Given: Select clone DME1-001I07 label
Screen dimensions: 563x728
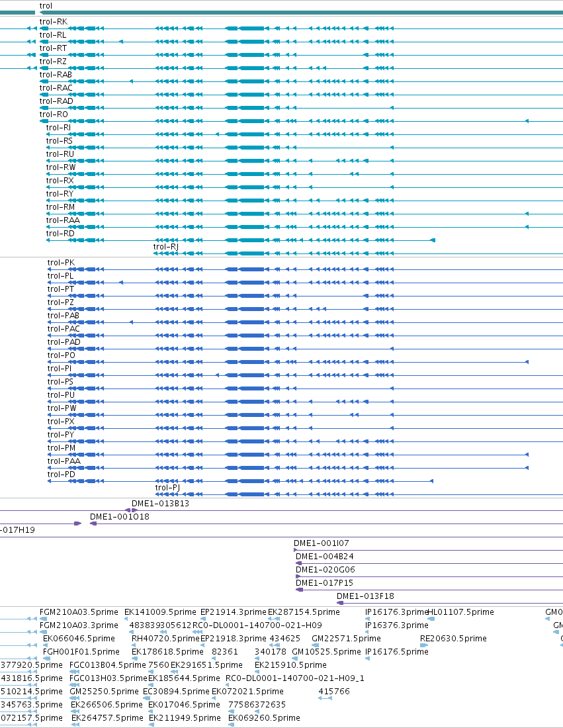Looking at the screenshot, I should pyautogui.click(x=321, y=543).
